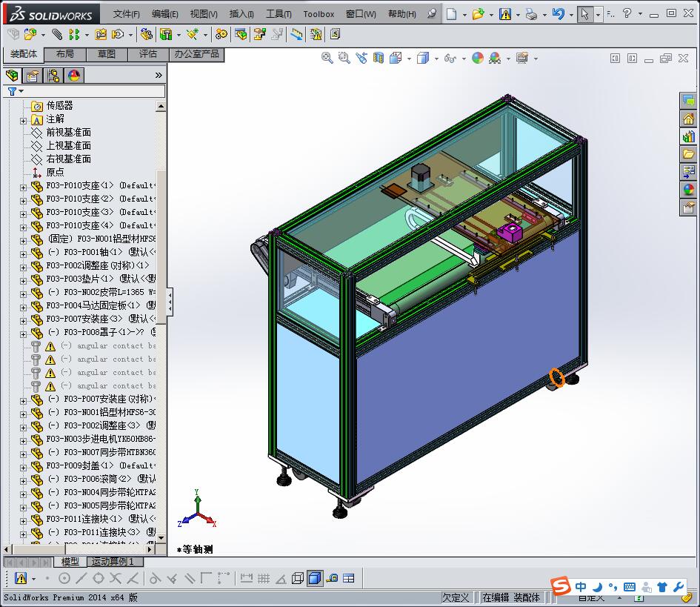This screenshot has height=607, width=700.
Task: Switch to the 草图 tab
Action: 107,54
